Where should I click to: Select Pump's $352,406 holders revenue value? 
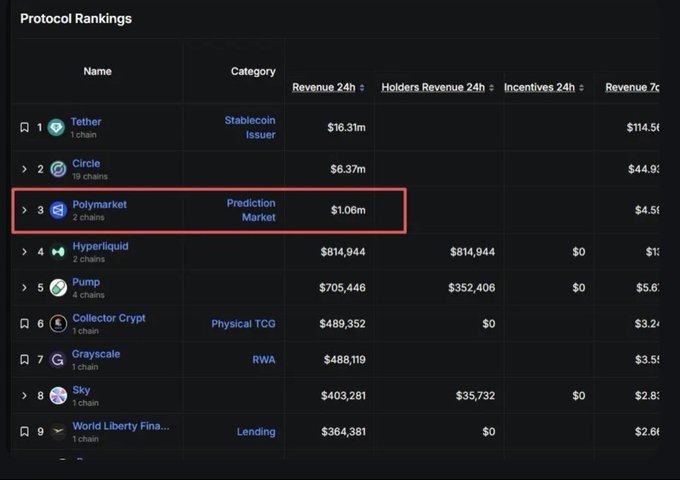471,288
